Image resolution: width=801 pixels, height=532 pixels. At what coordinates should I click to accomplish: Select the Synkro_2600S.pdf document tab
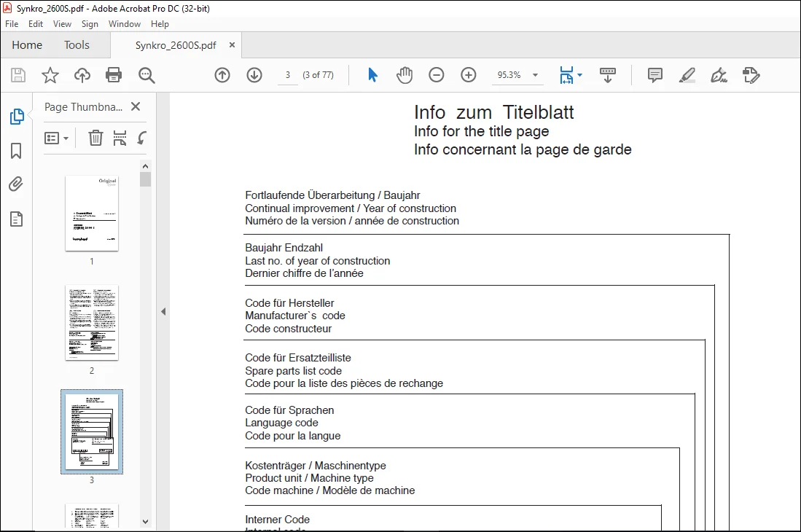pos(176,45)
